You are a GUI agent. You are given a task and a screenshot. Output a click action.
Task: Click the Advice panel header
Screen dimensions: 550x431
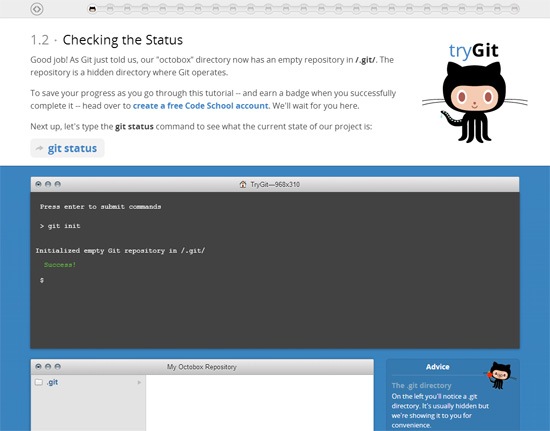pos(437,367)
